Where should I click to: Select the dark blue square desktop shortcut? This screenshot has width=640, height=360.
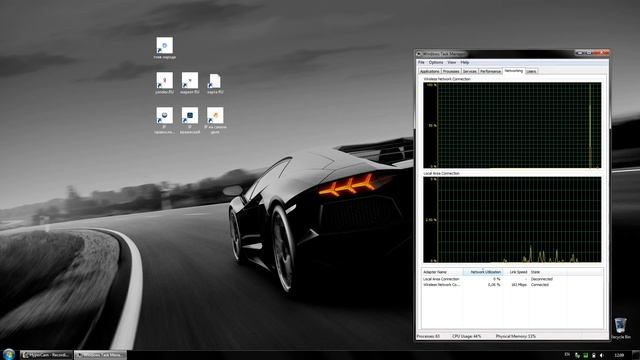[190, 120]
